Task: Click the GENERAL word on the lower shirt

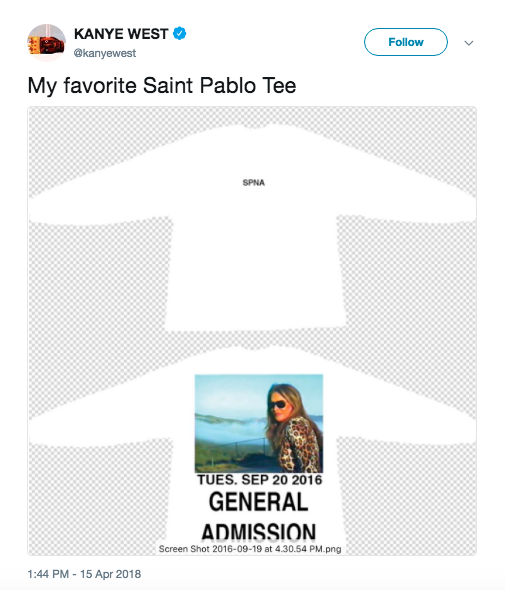Action: coord(259,502)
